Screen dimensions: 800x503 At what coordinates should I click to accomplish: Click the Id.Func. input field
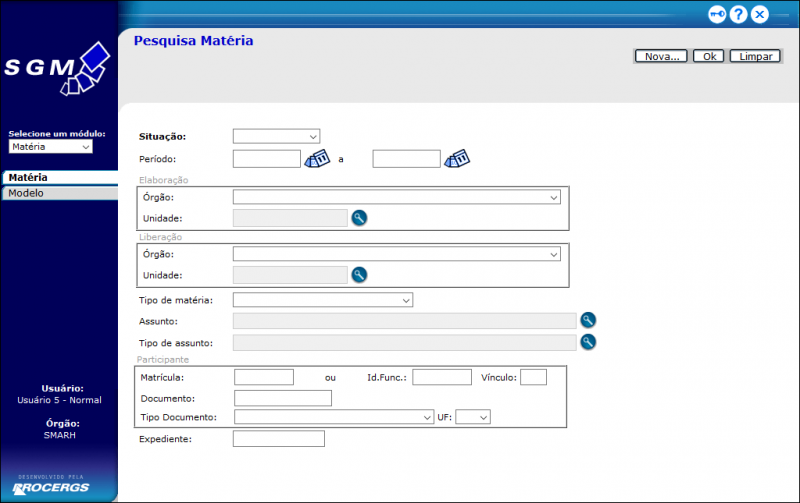[442, 377]
